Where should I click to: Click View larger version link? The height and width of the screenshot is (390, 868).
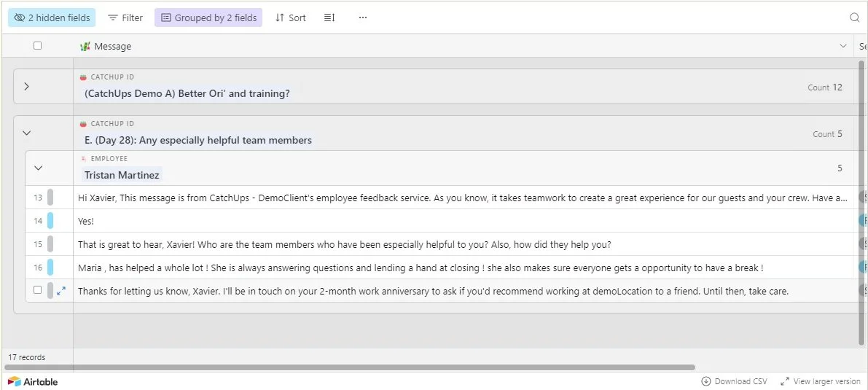821,381
